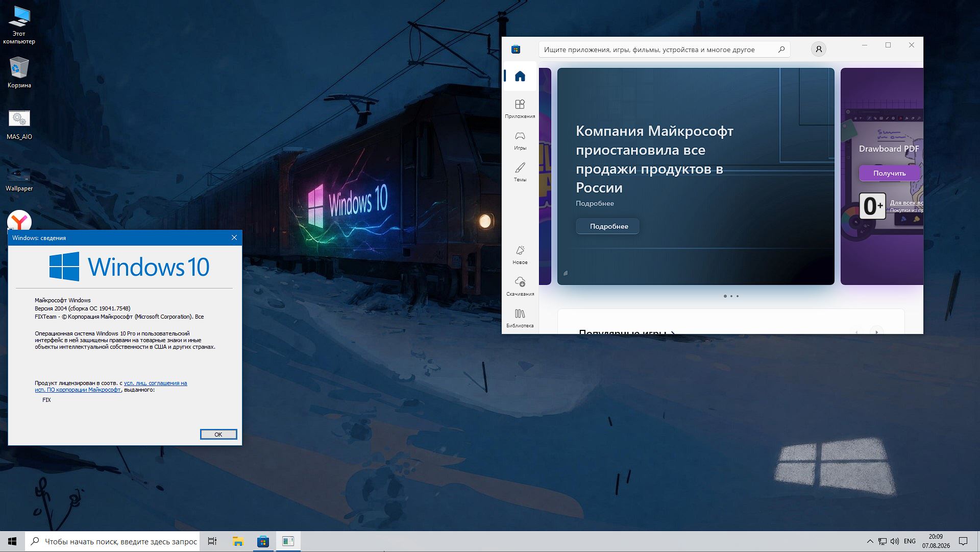The image size is (980, 552).
Task: Open the Темы section in Store sidebar
Action: [x=520, y=172]
